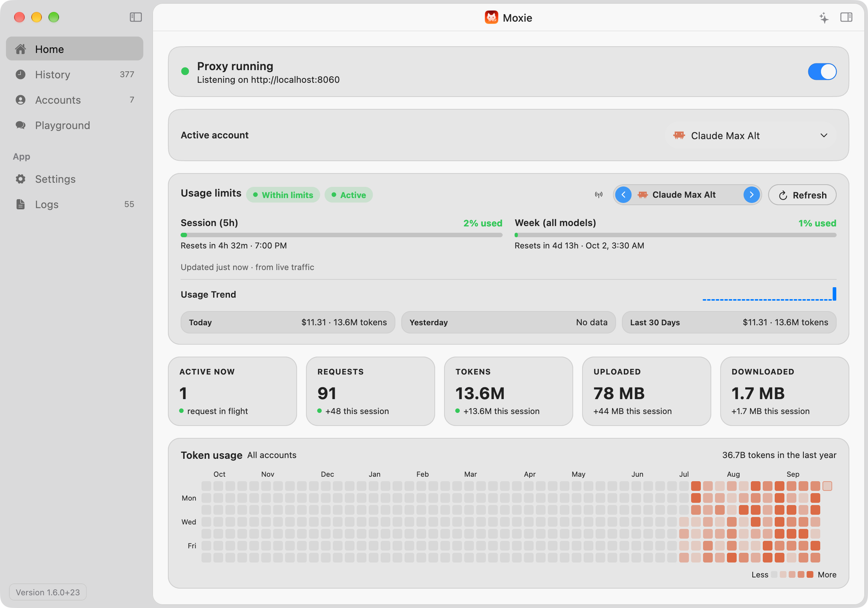This screenshot has width=868, height=608.
Task: Open the Home section
Action: (x=75, y=49)
